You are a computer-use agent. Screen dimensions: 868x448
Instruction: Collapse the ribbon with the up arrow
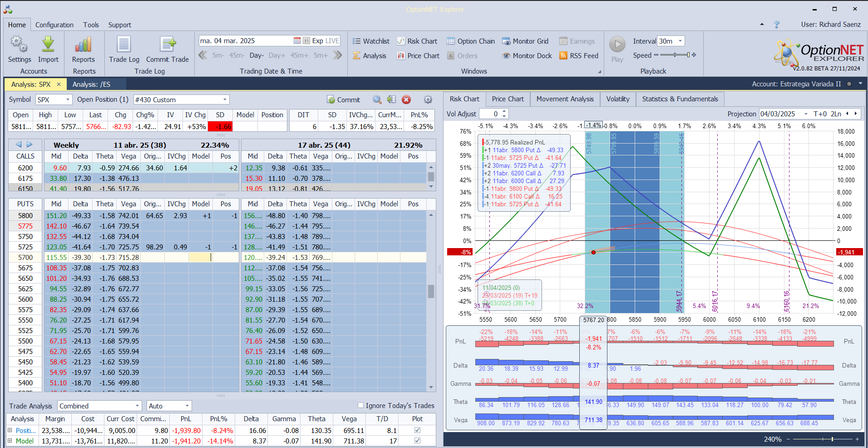click(x=762, y=24)
